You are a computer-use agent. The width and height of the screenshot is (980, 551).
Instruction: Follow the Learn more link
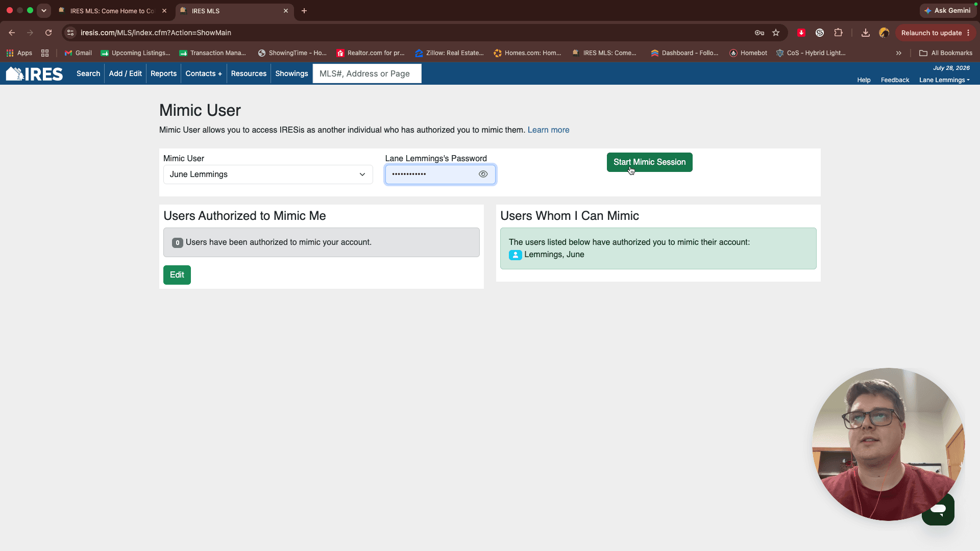click(x=548, y=130)
